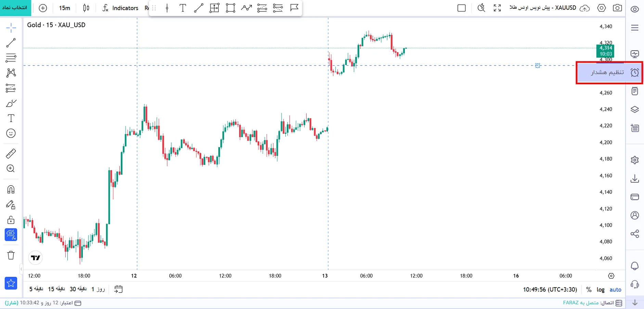The height and width of the screenshot is (309, 644).
Task: Enter fullscreen mode from the top toolbar
Action: tap(497, 8)
